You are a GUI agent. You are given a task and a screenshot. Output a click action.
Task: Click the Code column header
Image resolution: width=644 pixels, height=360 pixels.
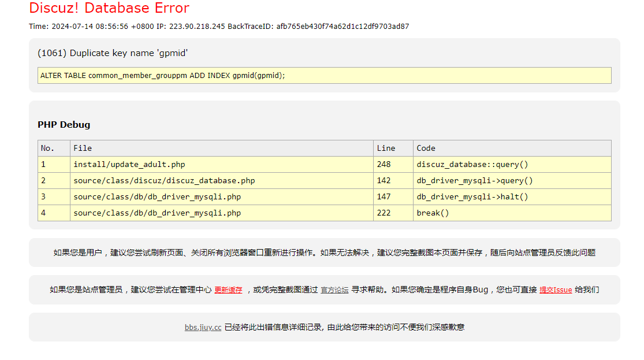pos(426,149)
